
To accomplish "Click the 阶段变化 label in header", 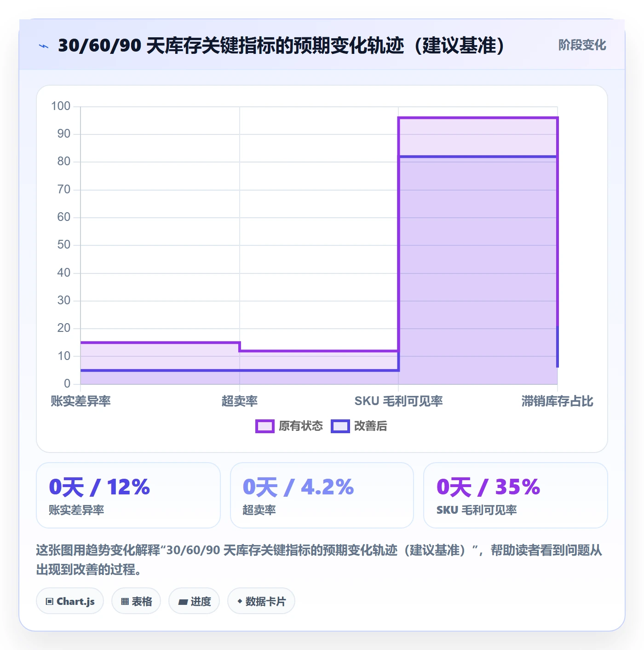I will [582, 45].
